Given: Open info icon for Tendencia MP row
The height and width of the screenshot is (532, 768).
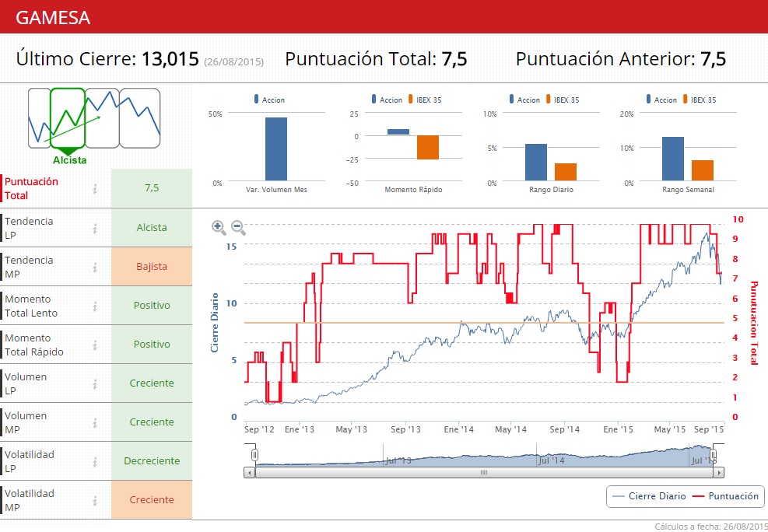Looking at the screenshot, I should [95, 268].
